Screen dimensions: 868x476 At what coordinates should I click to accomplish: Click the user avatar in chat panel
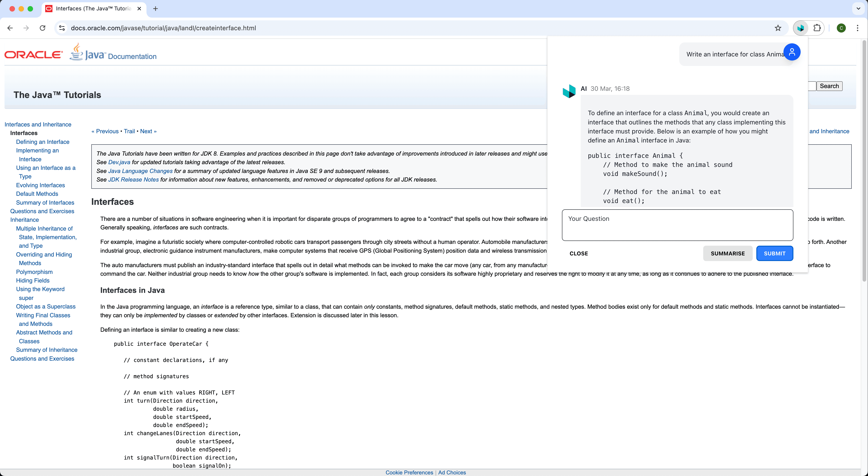[x=792, y=52]
